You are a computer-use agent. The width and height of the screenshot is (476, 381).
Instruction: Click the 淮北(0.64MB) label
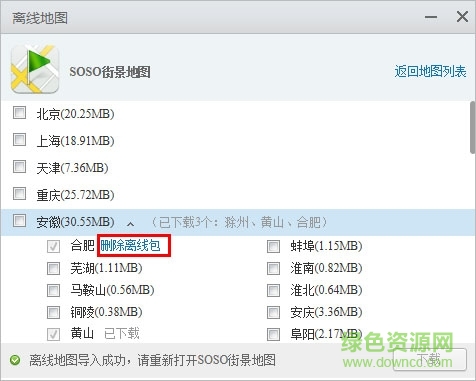(326, 290)
